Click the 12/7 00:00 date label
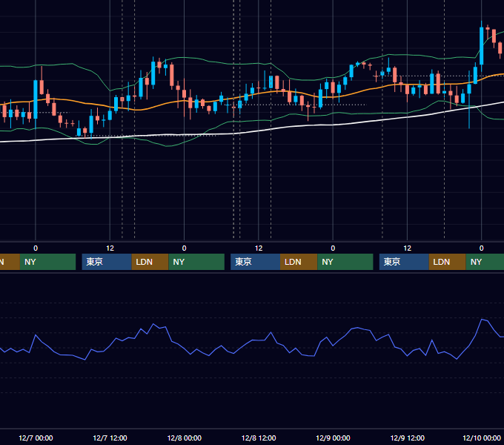 (36, 438)
